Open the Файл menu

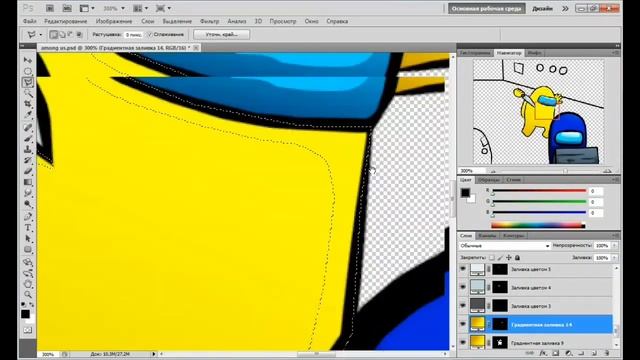pyautogui.click(x=29, y=21)
